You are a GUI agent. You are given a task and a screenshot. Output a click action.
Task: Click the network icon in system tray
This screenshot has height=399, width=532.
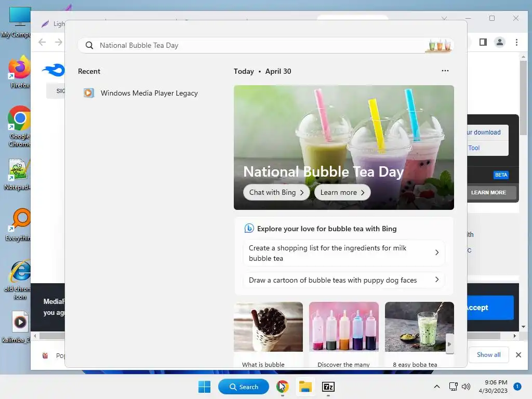[x=453, y=387]
